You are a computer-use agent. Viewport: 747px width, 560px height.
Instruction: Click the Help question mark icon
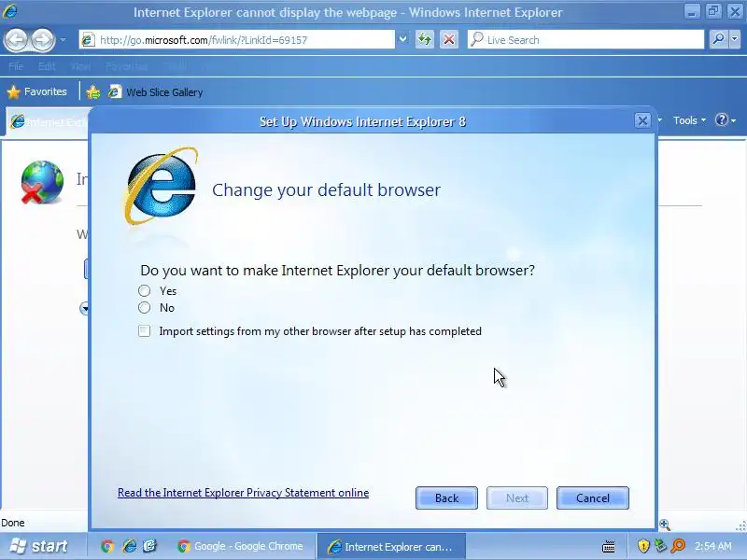721,120
